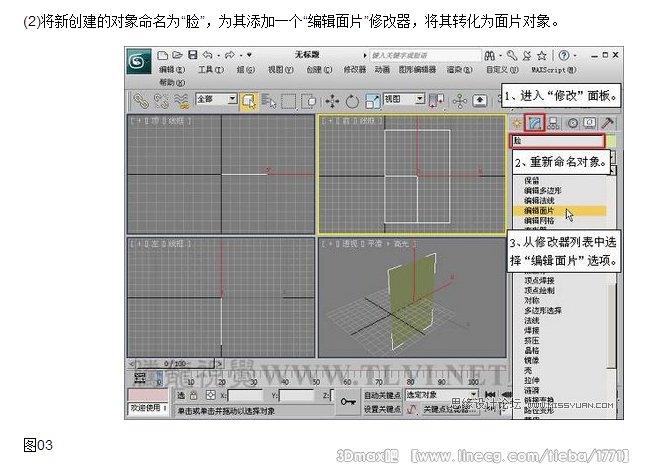Click the search field expand arrow
This screenshot has width=658, height=473.
click(x=365, y=55)
